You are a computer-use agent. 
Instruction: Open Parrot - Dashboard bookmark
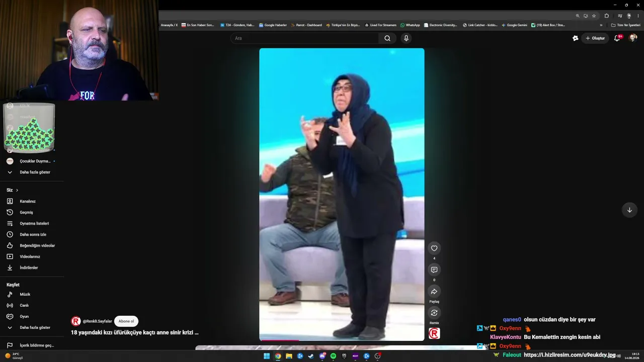[x=306, y=25]
